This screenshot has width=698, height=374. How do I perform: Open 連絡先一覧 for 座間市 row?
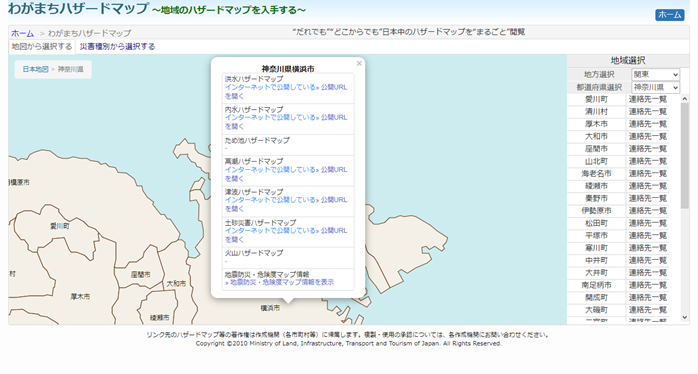coord(648,149)
